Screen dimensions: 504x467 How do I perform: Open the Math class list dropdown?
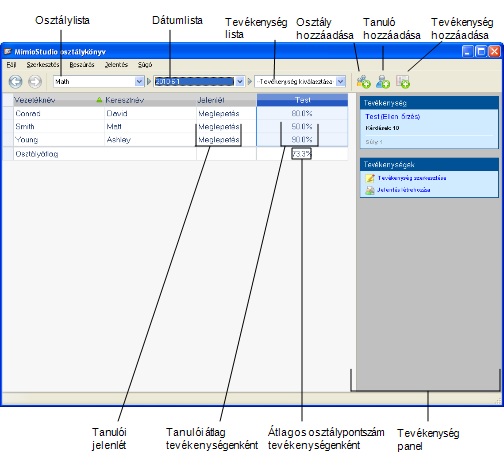click(x=139, y=81)
